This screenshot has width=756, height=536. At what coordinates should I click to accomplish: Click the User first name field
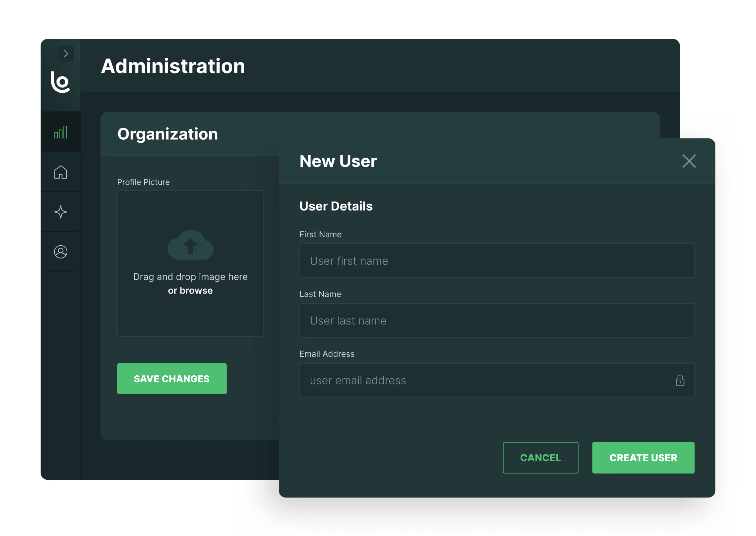(497, 261)
